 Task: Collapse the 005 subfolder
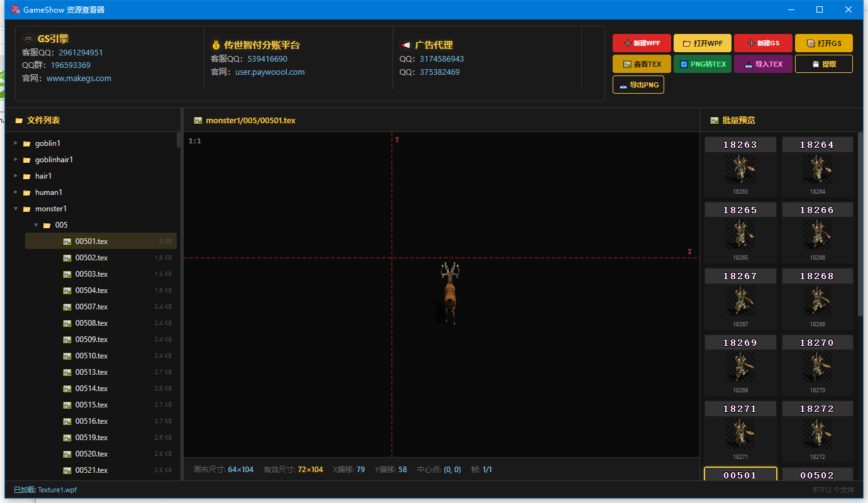pos(36,225)
